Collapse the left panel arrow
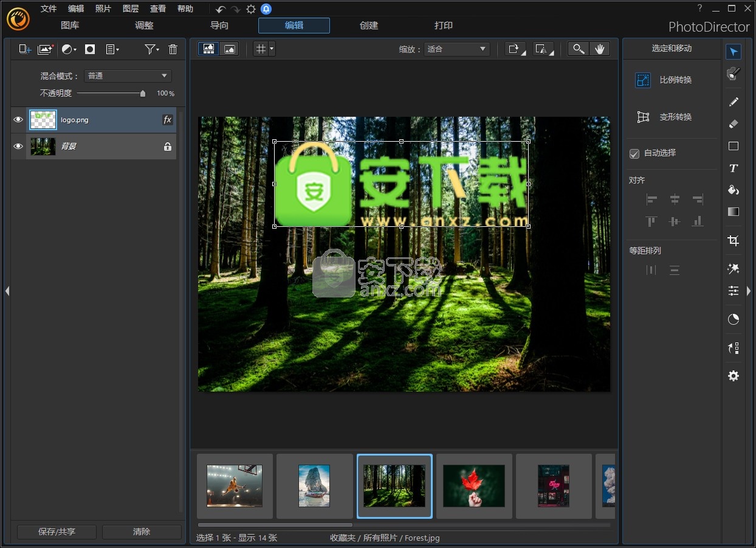The height and width of the screenshot is (548, 756). tap(7, 291)
